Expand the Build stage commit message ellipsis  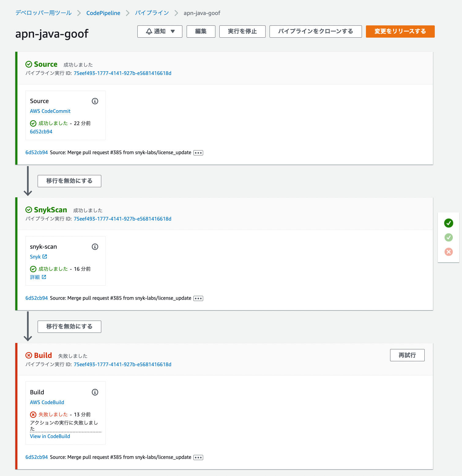point(198,457)
